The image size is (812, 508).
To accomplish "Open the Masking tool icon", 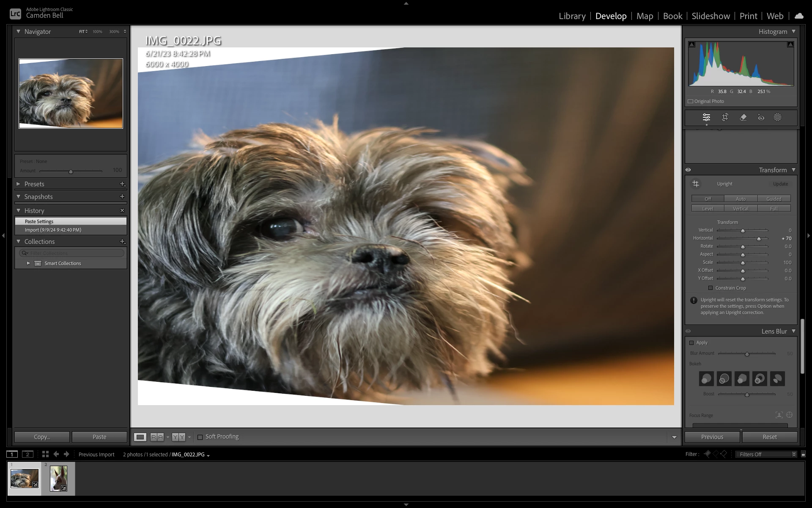I will click(777, 117).
